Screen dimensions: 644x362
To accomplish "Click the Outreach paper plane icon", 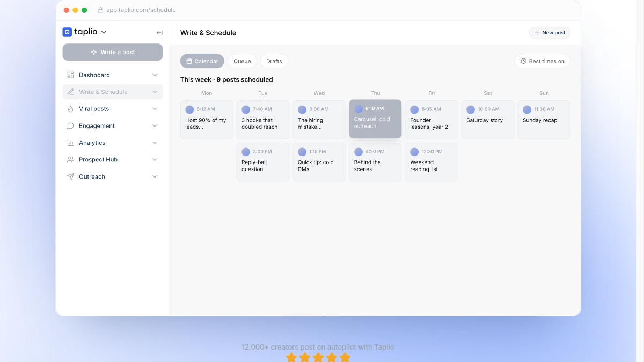I will pos(70,176).
